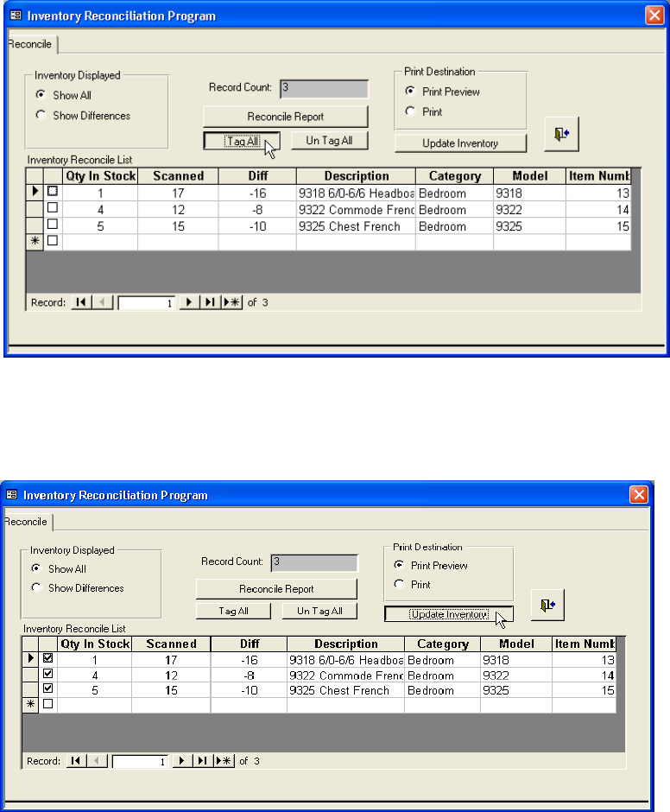Tick checkbox for 9325 row in upper window
670x812 pixels.
tap(53, 225)
